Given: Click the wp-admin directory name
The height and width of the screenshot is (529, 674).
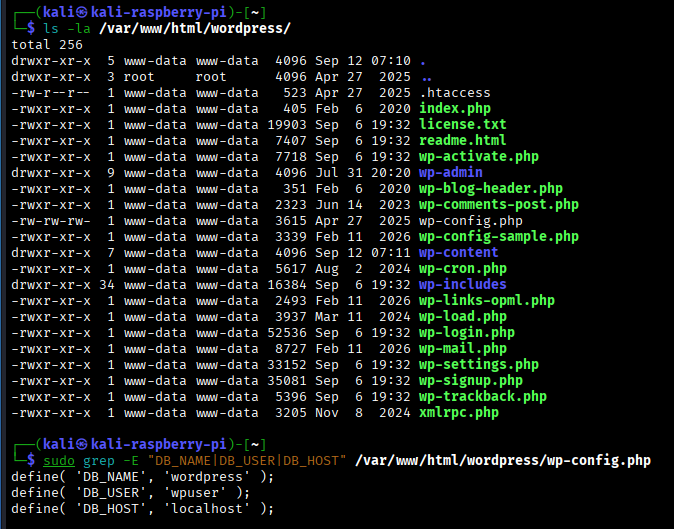Looking at the screenshot, I should (450, 173).
